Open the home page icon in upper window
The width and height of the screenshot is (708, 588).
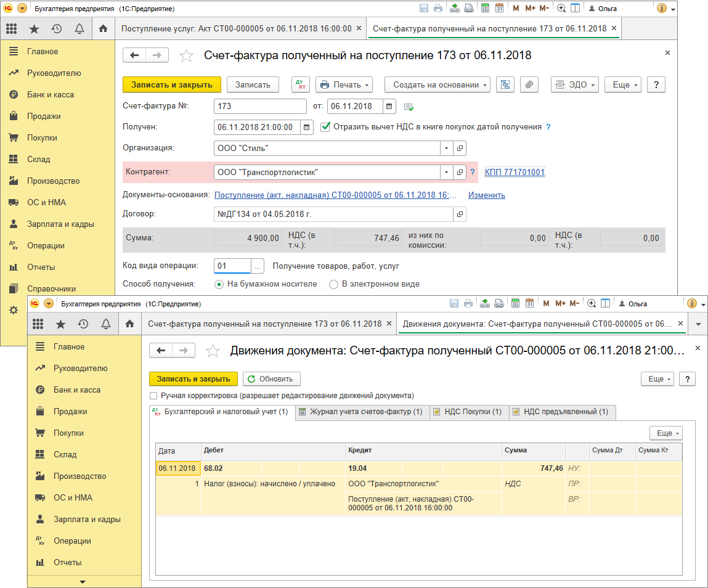click(x=103, y=29)
